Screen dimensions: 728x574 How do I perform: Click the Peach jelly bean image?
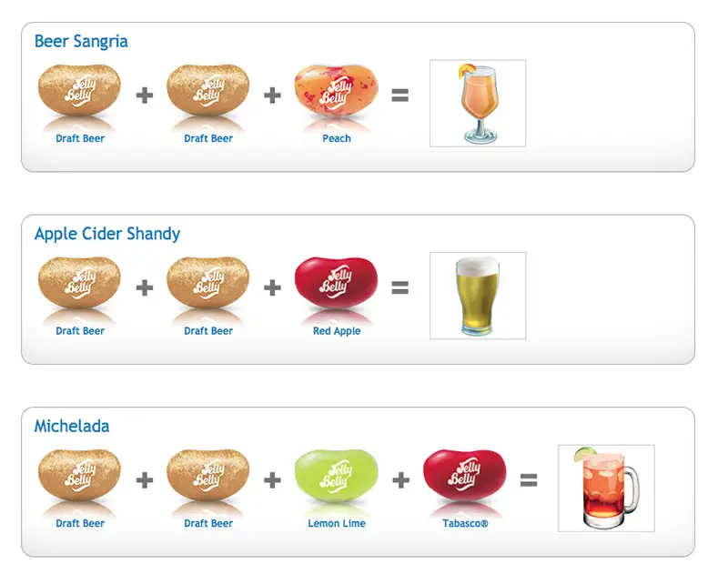tap(336, 90)
